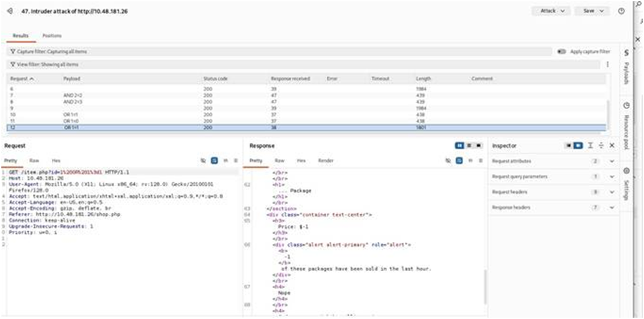The image size is (644, 319).
Task: Click the blue highlighted icon in Response editor toolbar
Action: (x=459, y=160)
